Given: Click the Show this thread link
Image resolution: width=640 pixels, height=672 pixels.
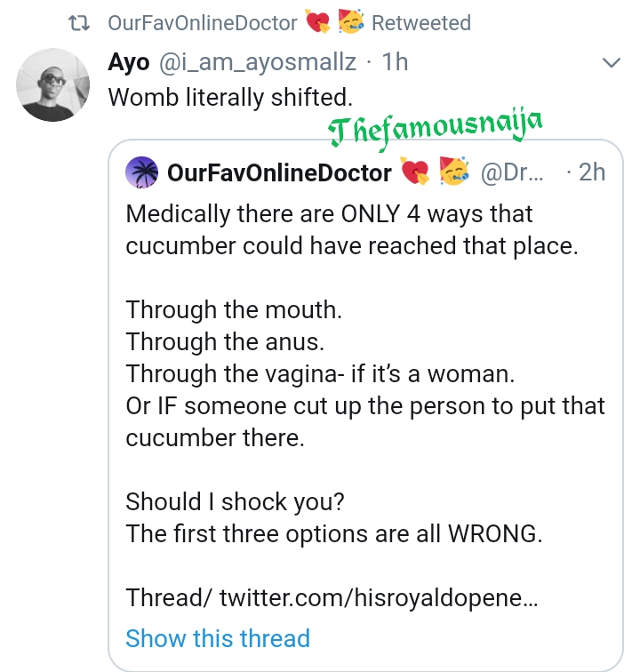Looking at the screenshot, I should pos(218,638).
